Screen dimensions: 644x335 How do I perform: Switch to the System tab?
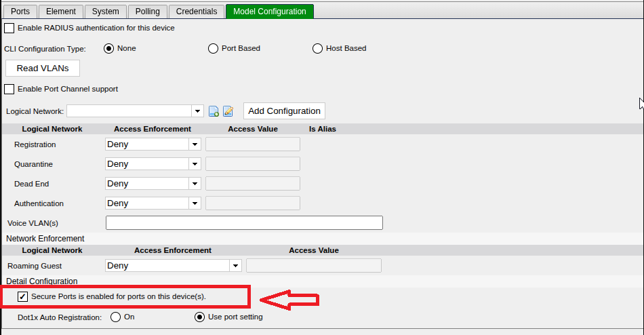pyautogui.click(x=106, y=12)
